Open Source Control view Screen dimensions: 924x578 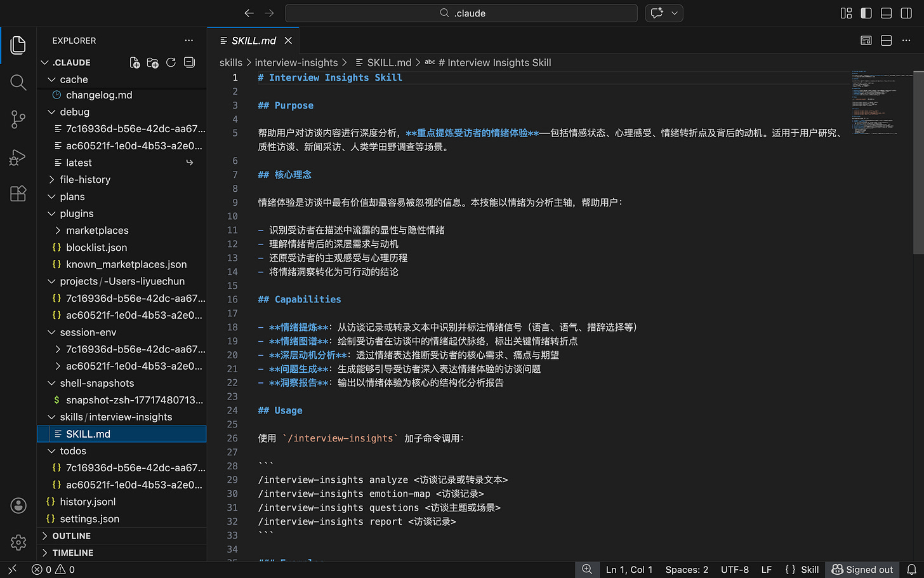tap(18, 119)
